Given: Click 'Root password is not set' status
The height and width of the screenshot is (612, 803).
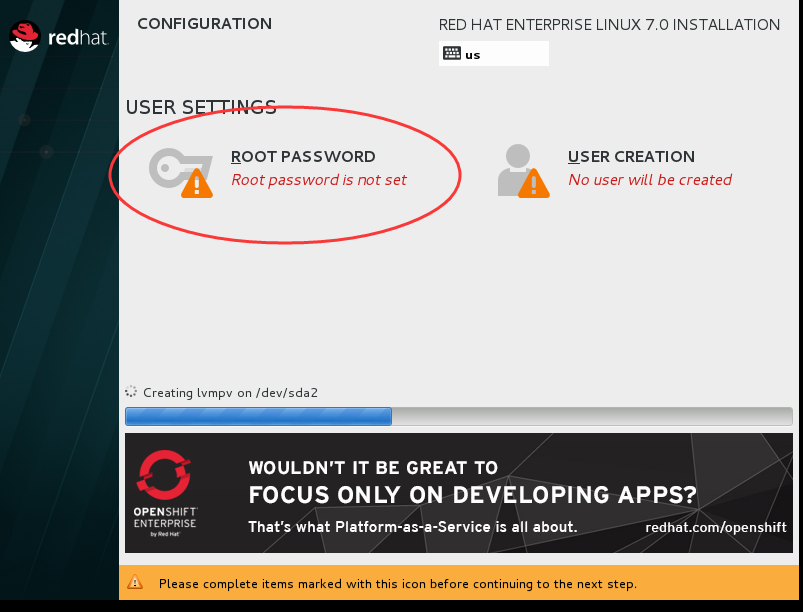Looking at the screenshot, I should tap(319, 180).
